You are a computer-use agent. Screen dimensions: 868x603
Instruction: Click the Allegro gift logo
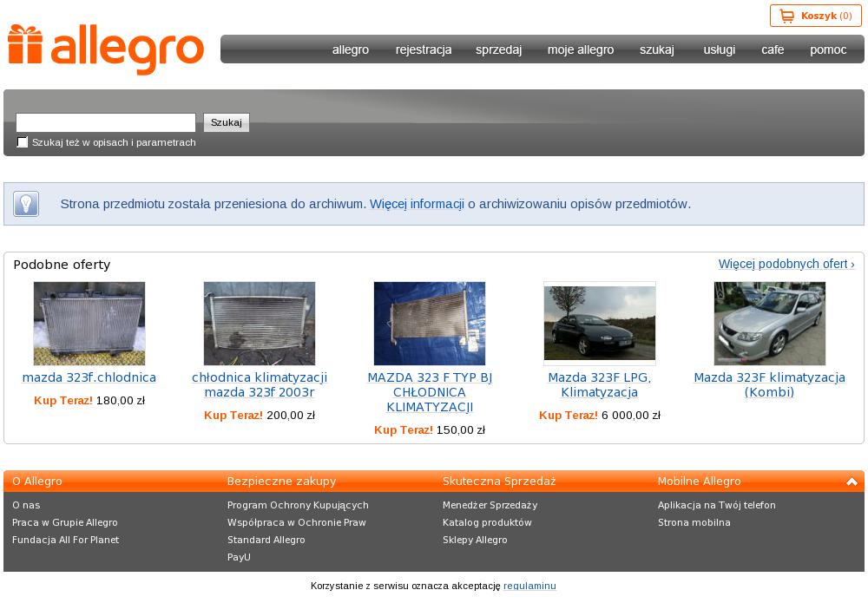[106, 49]
